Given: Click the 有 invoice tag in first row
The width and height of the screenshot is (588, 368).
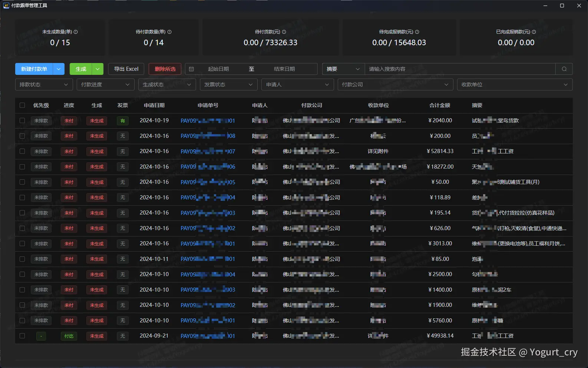Looking at the screenshot, I should 123,120.
